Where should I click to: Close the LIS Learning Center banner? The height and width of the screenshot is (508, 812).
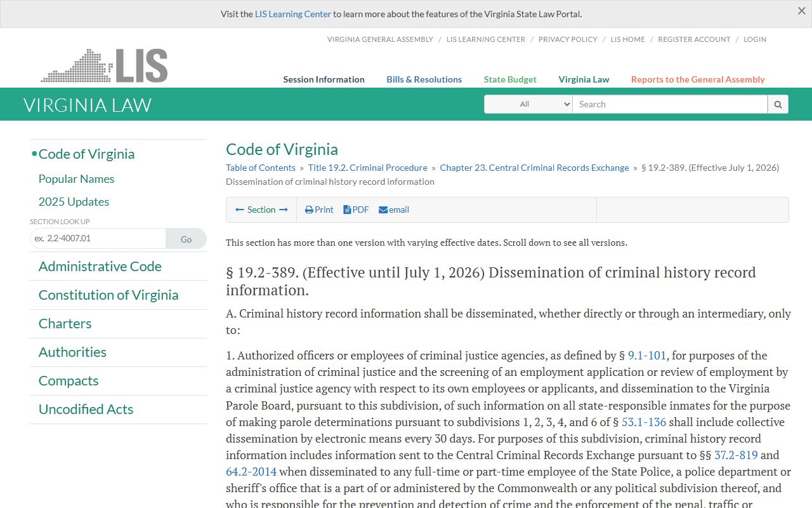pos(801,11)
